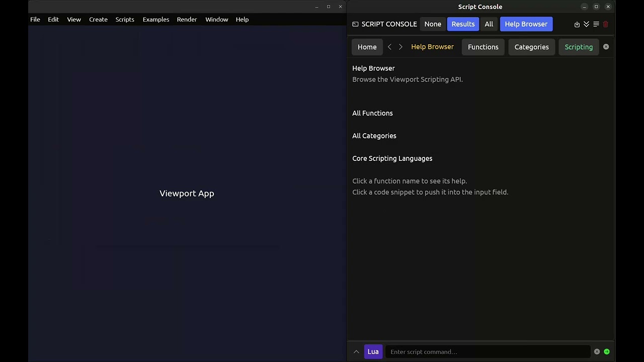Click the Home button in Help Browser
The width and height of the screenshot is (644, 362).
(367, 47)
